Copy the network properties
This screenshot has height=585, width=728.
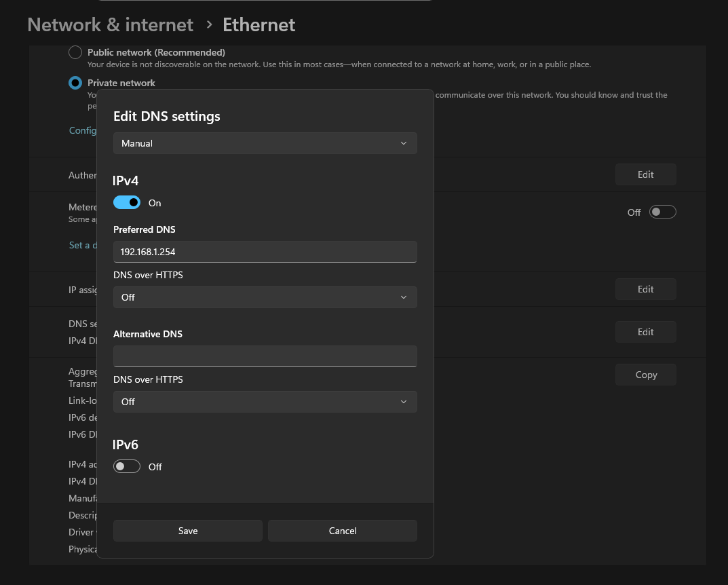[645, 375]
